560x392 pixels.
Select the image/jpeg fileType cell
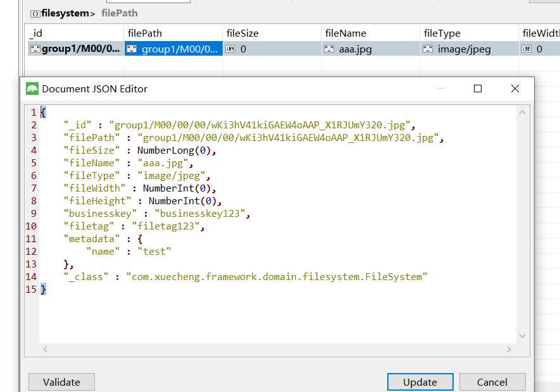(x=470, y=49)
